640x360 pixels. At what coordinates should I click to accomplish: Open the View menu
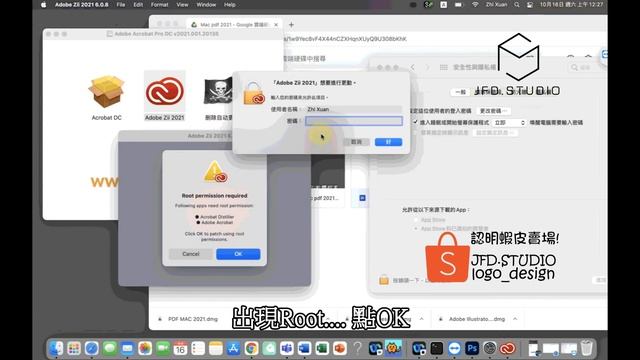click(x=182, y=5)
